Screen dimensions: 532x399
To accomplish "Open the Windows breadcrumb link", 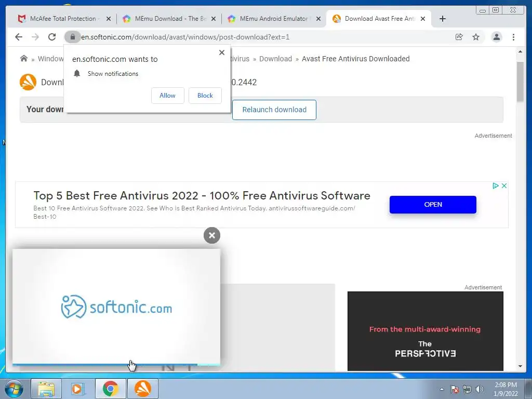I will tap(50, 59).
